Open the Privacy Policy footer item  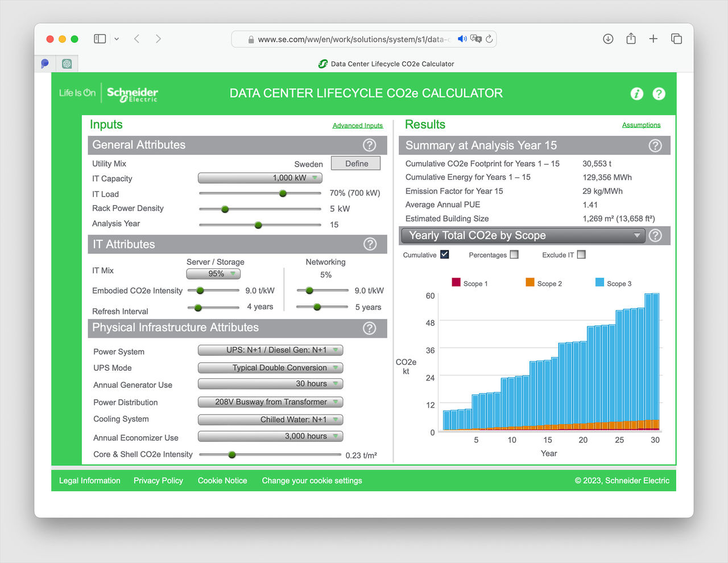pyautogui.click(x=158, y=481)
